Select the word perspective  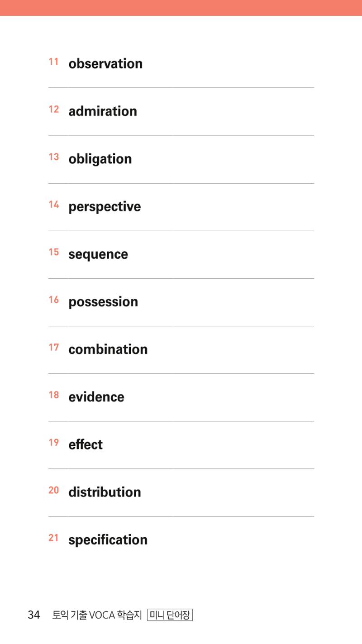105,207
